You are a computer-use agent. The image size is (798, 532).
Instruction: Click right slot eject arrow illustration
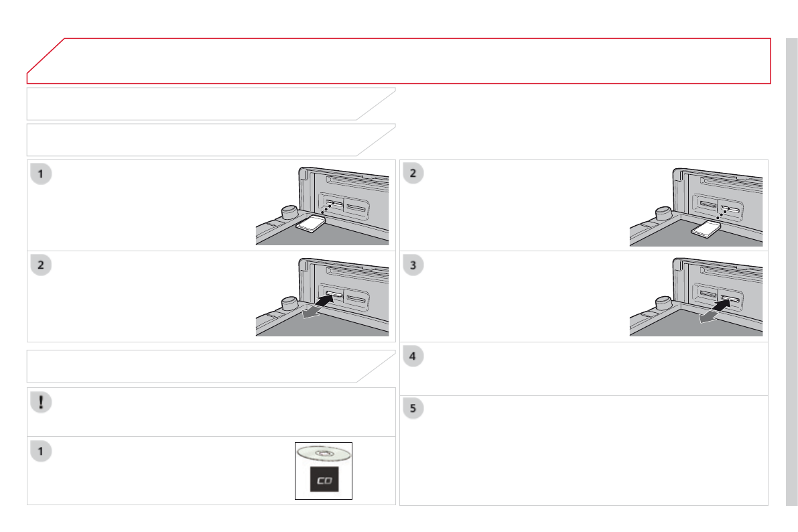coord(695,297)
